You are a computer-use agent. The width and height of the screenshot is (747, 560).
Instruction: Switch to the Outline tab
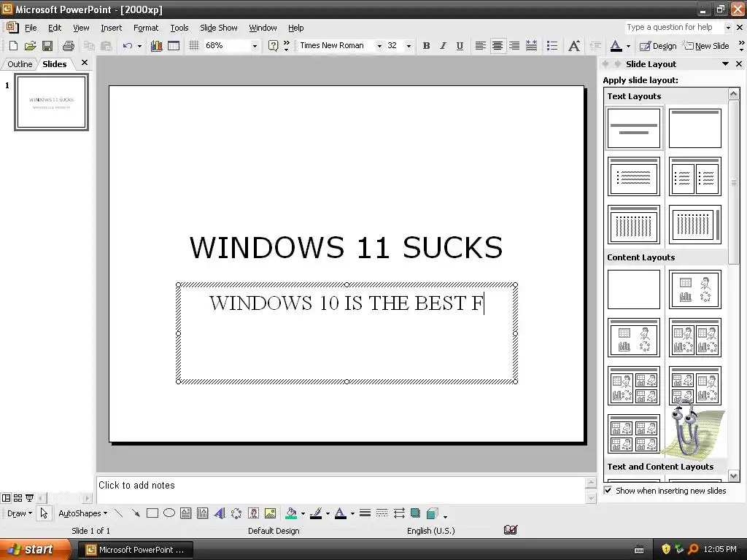(x=20, y=64)
